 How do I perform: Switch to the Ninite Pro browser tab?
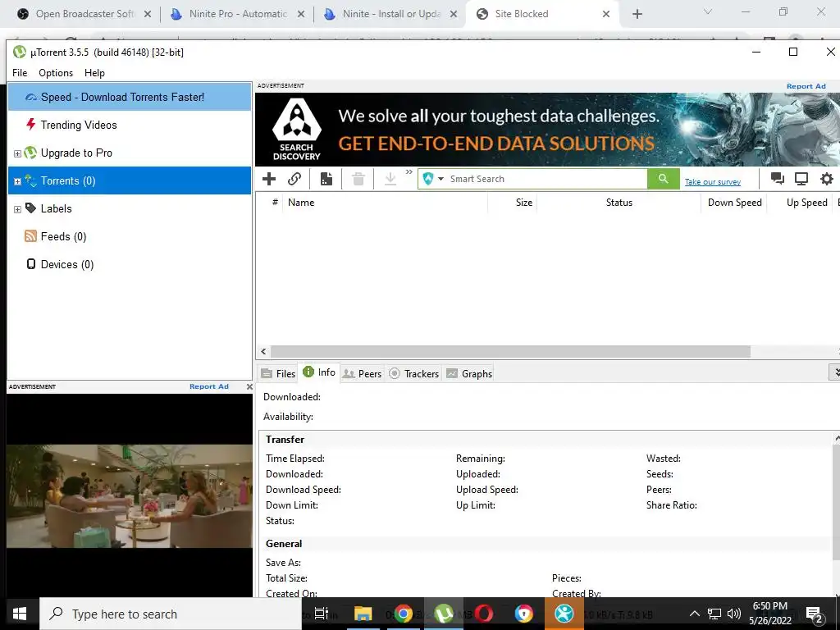tap(237, 14)
